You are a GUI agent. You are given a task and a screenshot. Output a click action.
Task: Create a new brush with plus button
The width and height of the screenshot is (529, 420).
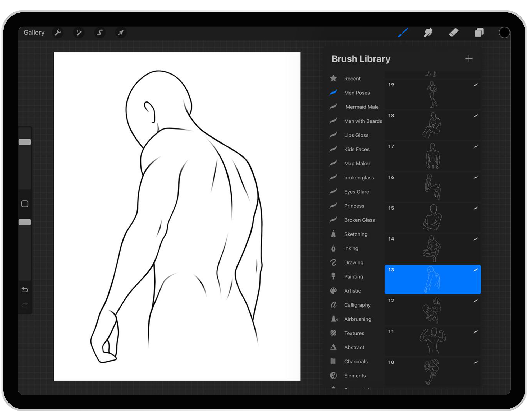point(469,58)
